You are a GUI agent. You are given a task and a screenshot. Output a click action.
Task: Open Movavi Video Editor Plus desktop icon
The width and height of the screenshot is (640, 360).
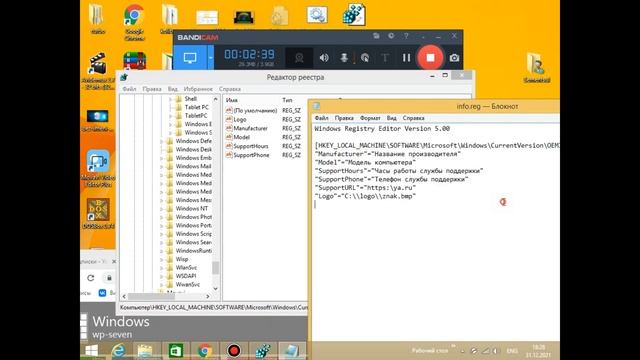[98, 168]
